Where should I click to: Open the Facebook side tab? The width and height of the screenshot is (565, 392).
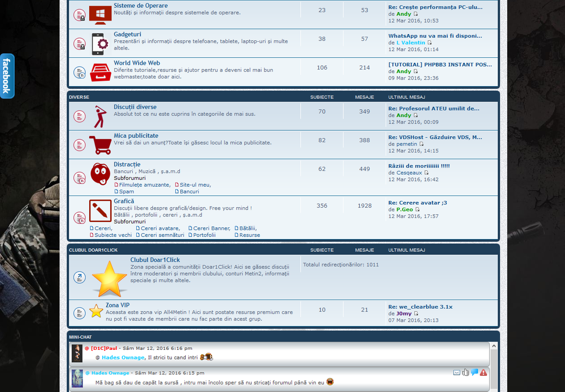pos(7,76)
